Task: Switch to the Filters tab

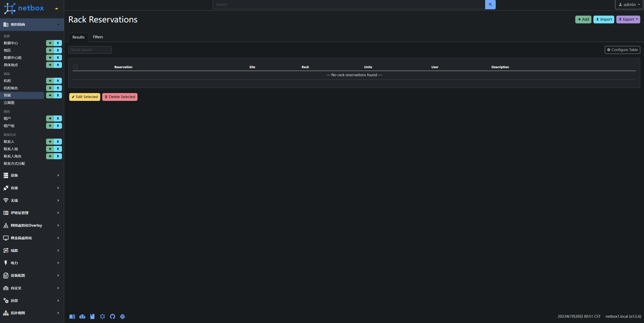Action: (x=98, y=37)
